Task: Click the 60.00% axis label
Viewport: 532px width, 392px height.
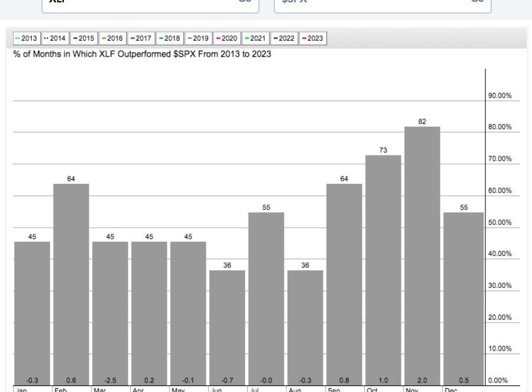Action: click(x=499, y=190)
